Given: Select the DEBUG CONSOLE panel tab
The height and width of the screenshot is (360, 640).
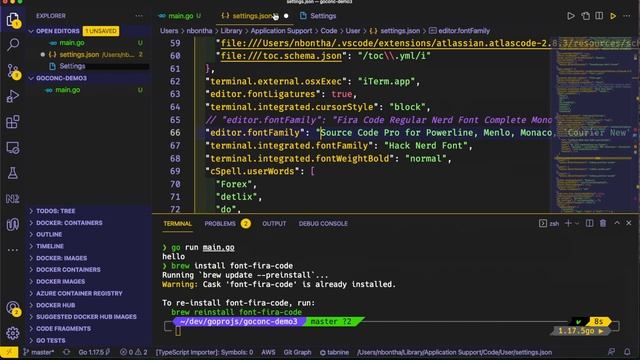Looking at the screenshot, I should coord(323,224).
